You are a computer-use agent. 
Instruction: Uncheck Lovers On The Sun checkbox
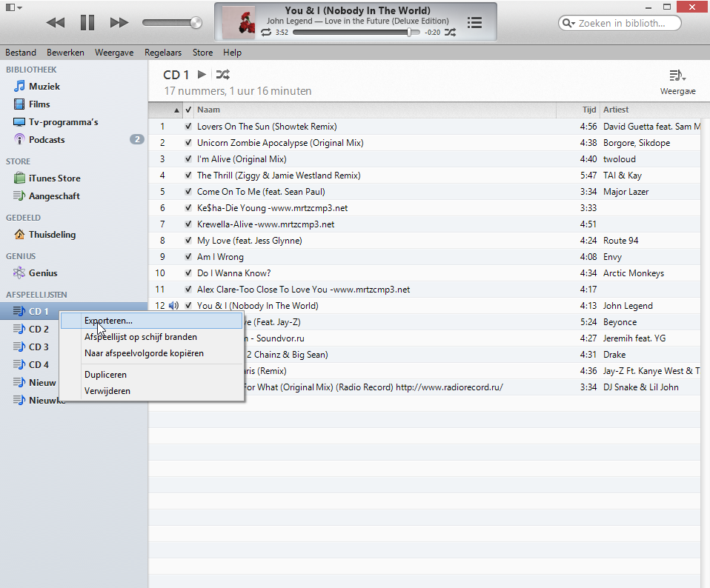(188, 127)
